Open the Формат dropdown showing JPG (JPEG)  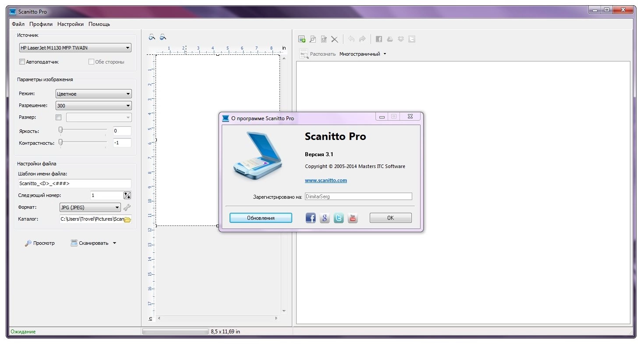pos(90,207)
